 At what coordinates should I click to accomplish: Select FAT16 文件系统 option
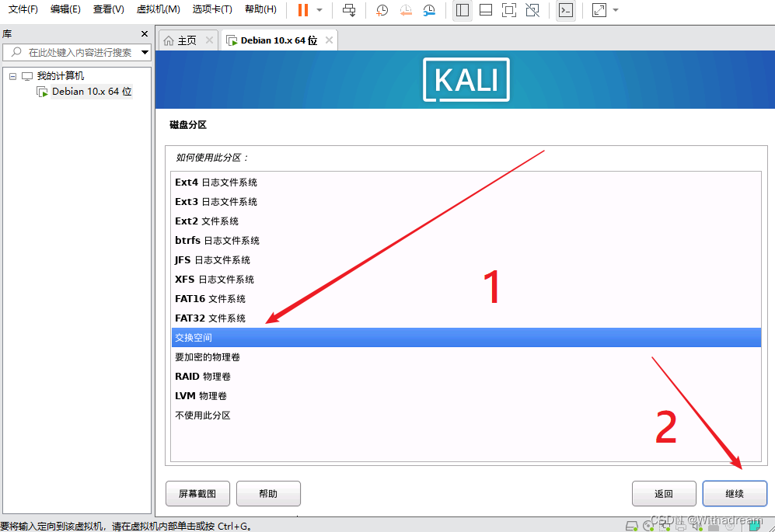pos(466,299)
